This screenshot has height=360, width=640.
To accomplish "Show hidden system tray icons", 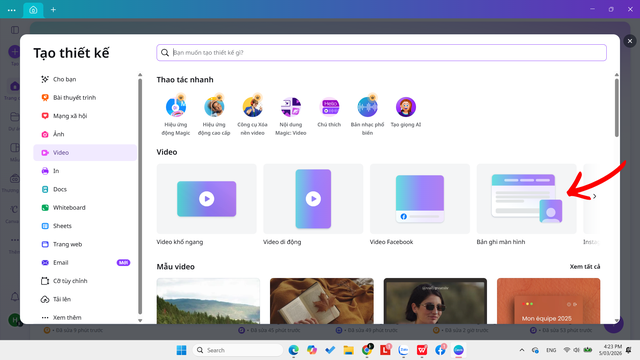I will (522, 350).
